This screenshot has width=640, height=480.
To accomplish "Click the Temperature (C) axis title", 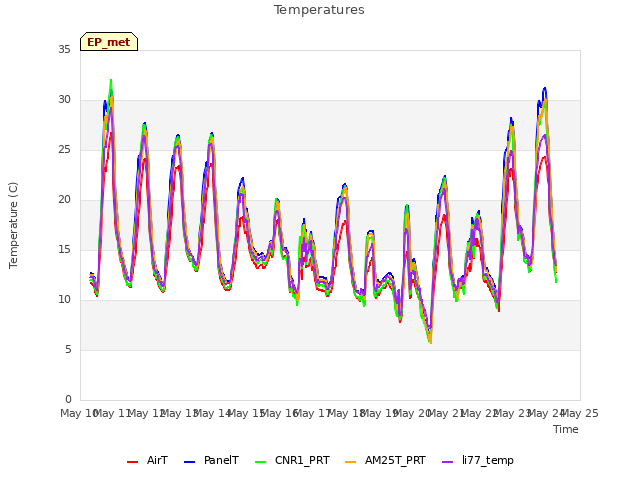I will (x=13, y=225).
